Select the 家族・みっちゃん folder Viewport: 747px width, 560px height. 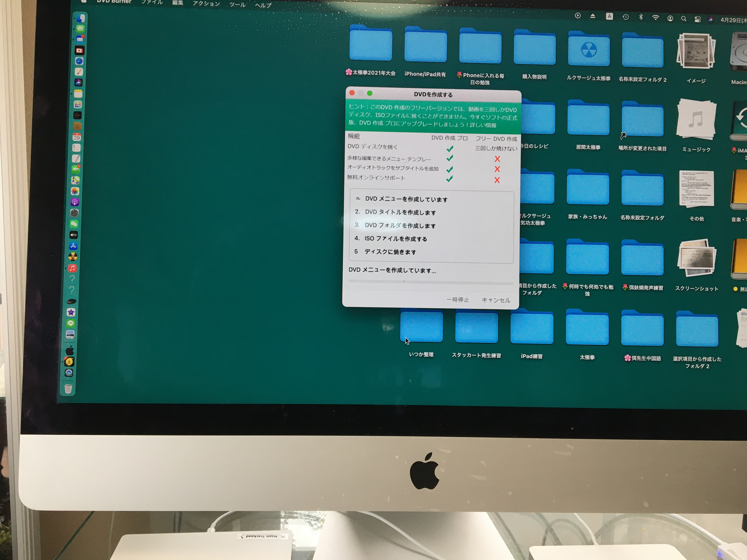pos(588,187)
